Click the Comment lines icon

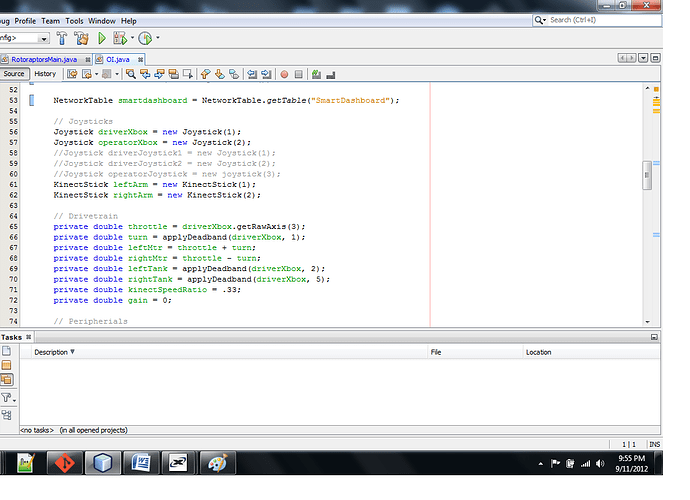(x=316, y=74)
